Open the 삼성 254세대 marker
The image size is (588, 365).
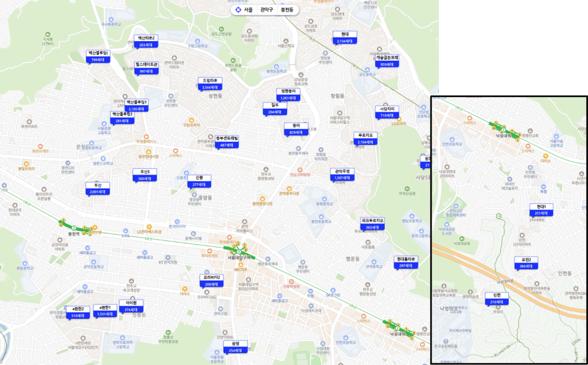click(236, 347)
